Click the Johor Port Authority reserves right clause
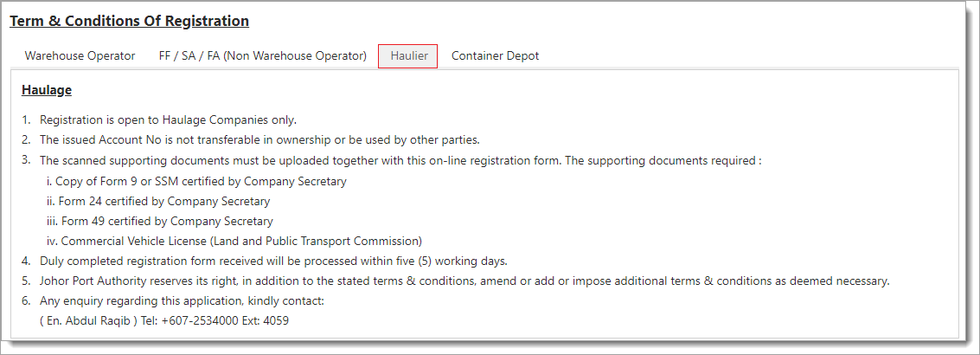Image resolution: width=980 pixels, height=355 pixels. (x=464, y=281)
